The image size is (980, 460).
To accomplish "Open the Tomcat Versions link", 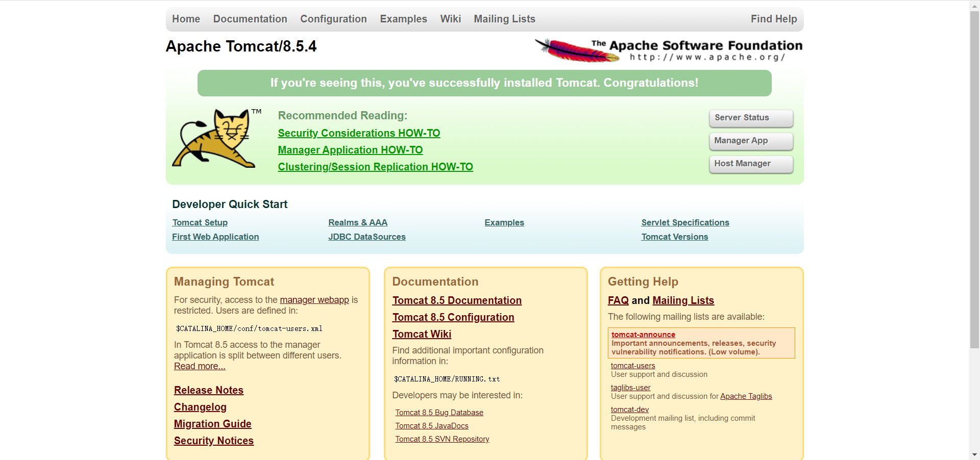I will (x=675, y=237).
